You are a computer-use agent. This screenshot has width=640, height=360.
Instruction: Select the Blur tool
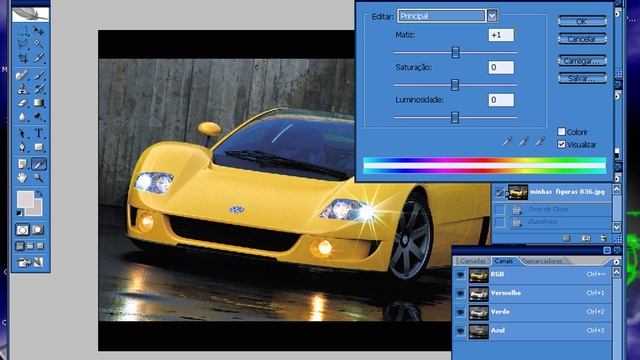22,117
